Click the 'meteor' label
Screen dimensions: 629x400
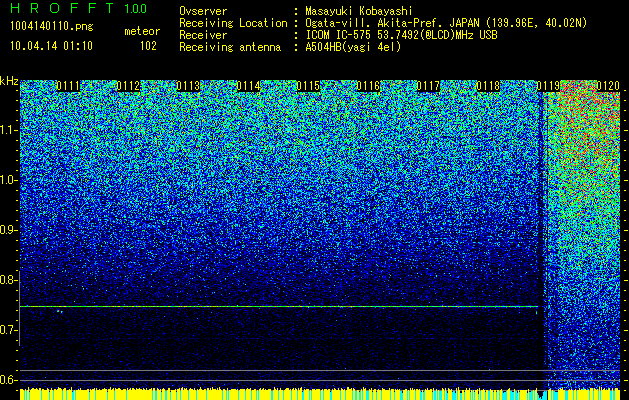pos(142,31)
